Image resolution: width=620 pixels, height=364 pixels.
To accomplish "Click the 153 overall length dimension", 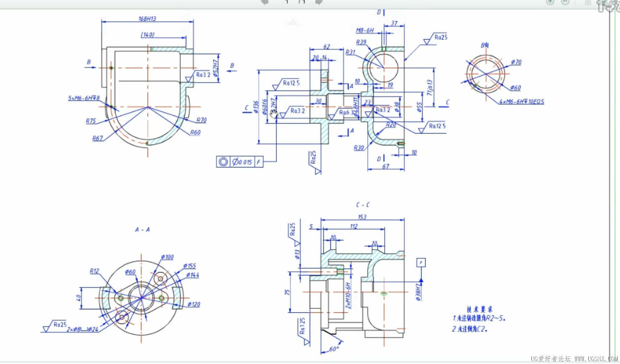I will (362, 217).
